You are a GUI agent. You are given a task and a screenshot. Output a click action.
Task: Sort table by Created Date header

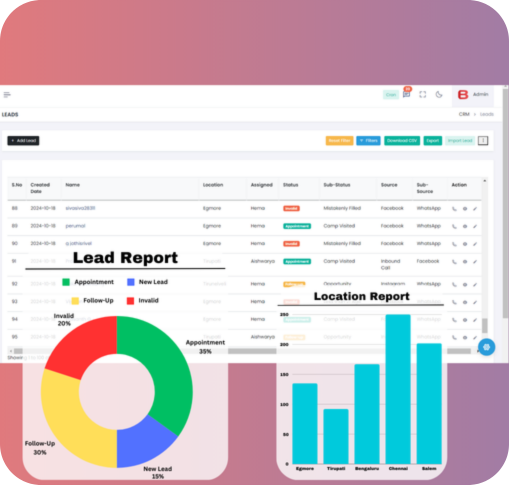tap(40, 188)
